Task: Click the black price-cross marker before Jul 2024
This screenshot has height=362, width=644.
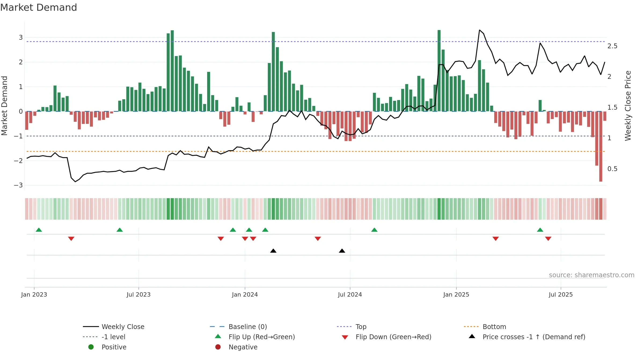Action: 342,251
